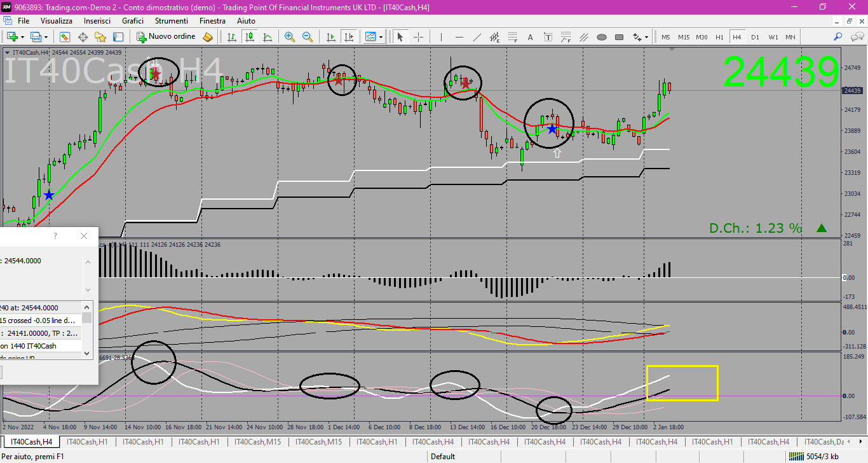
Task: Open the Market Watch panel icon
Action: coord(65,37)
